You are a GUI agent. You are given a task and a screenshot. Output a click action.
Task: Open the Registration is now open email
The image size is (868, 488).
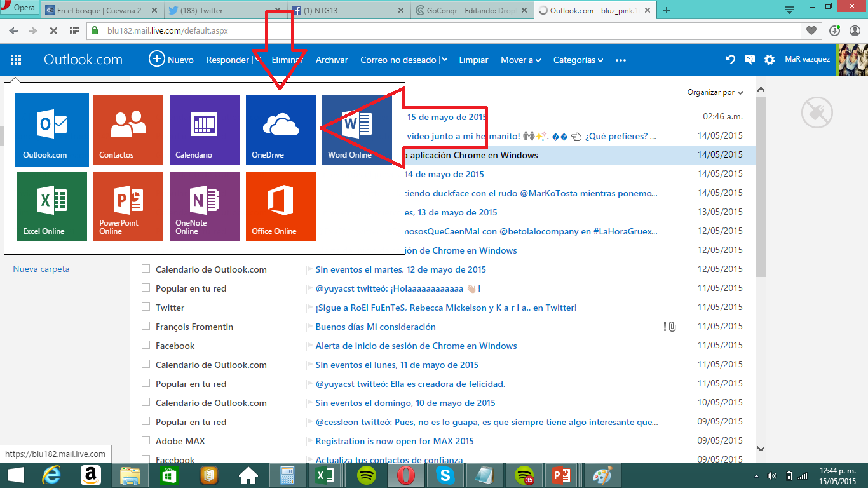394,441
